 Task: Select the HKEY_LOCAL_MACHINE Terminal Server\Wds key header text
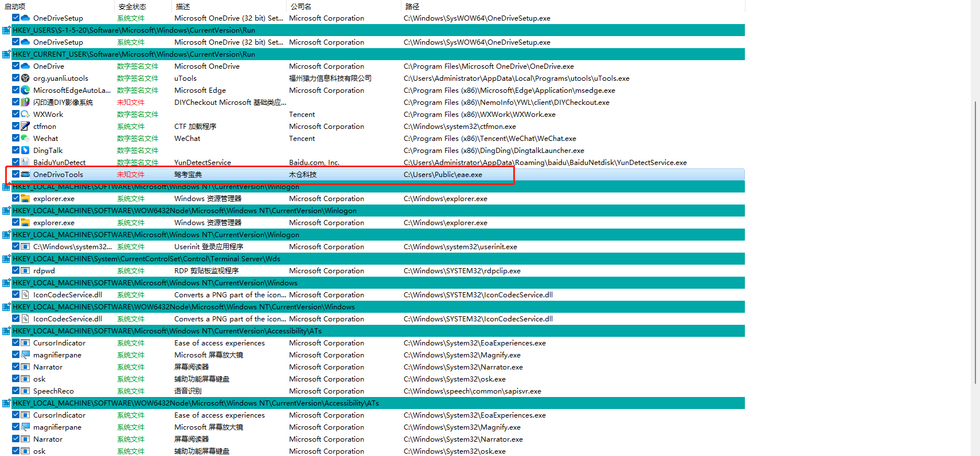[x=146, y=259]
